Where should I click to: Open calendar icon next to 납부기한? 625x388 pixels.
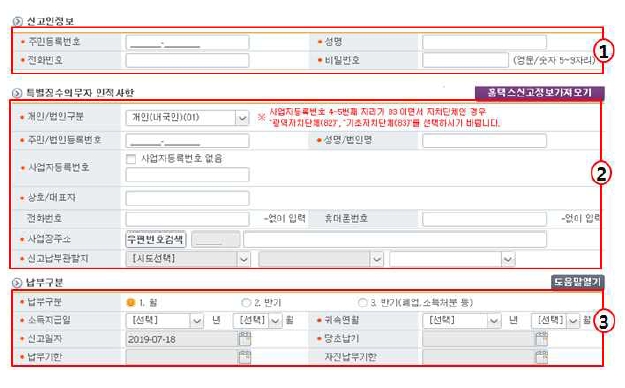click(x=244, y=356)
